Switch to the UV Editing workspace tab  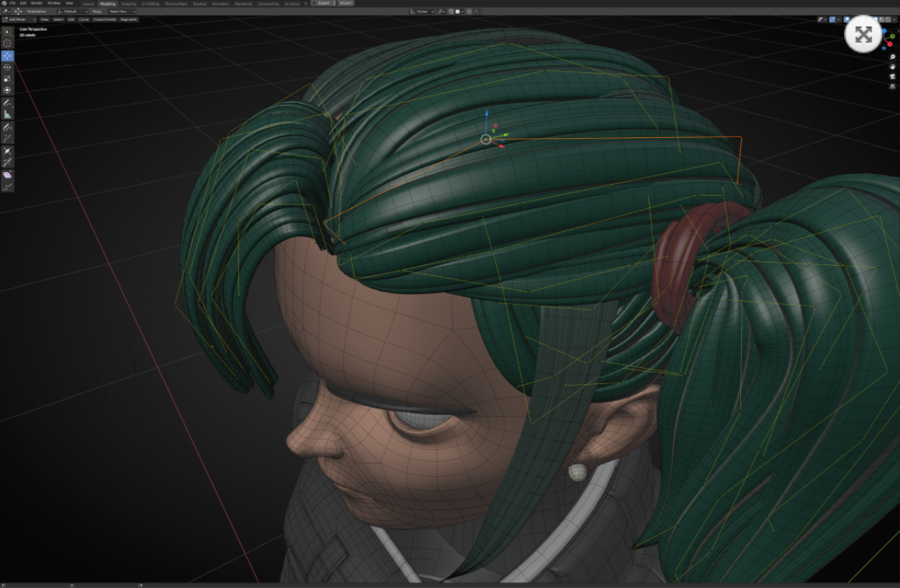[151, 3]
